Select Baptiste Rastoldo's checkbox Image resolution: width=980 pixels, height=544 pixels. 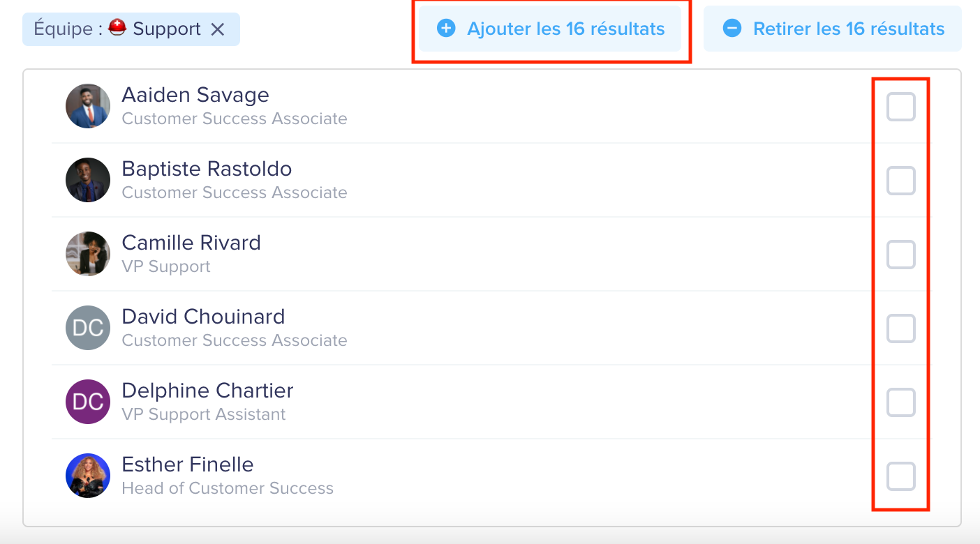[x=900, y=181]
